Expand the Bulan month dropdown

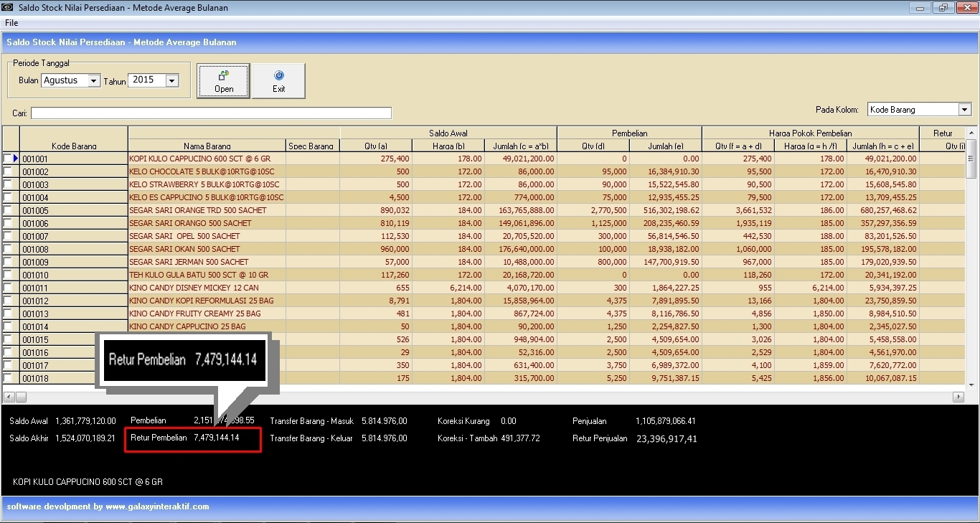click(93, 81)
